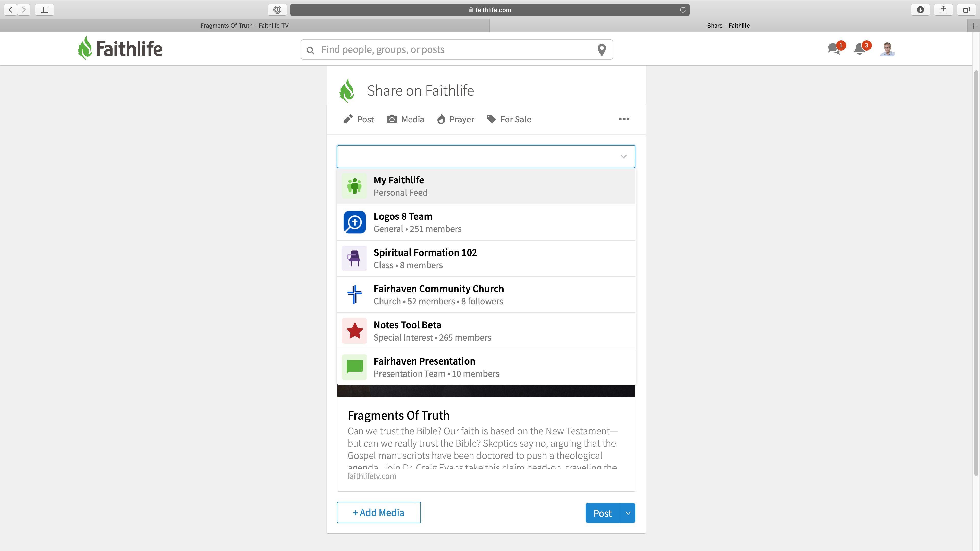Show all tabs overview button

coord(966,9)
